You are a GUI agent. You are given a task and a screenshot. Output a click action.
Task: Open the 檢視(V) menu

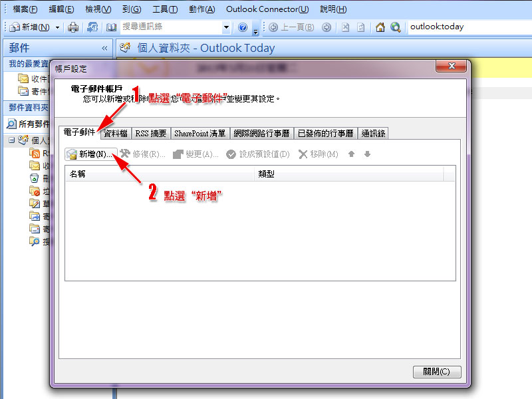pos(98,9)
